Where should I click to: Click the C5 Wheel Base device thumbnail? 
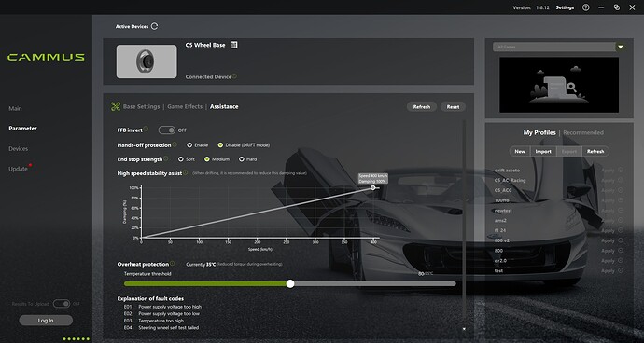coord(147,62)
